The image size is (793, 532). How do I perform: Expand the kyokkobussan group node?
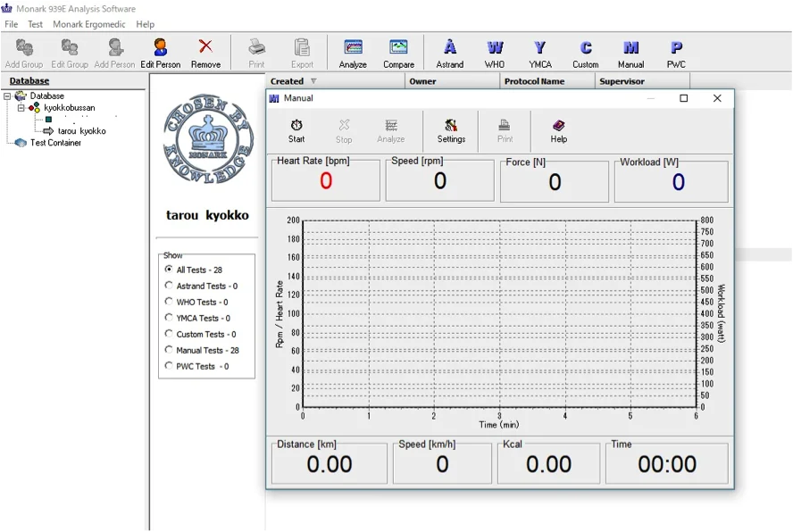click(x=19, y=107)
